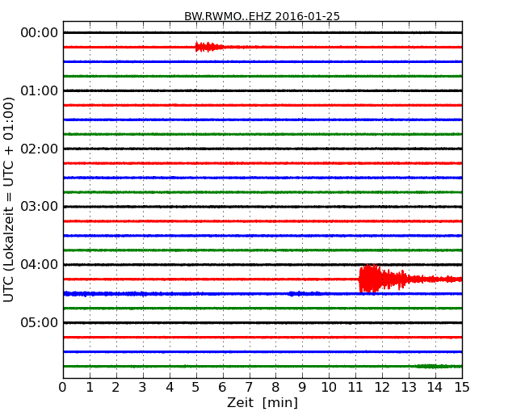Click x-axis tick label 2
The image size is (525, 420).
(115, 388)
